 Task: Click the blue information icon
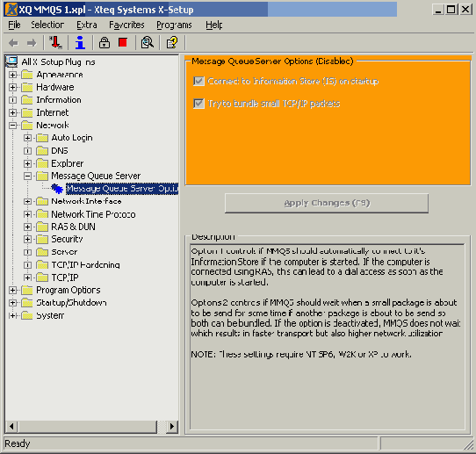(x=80, y=42)
